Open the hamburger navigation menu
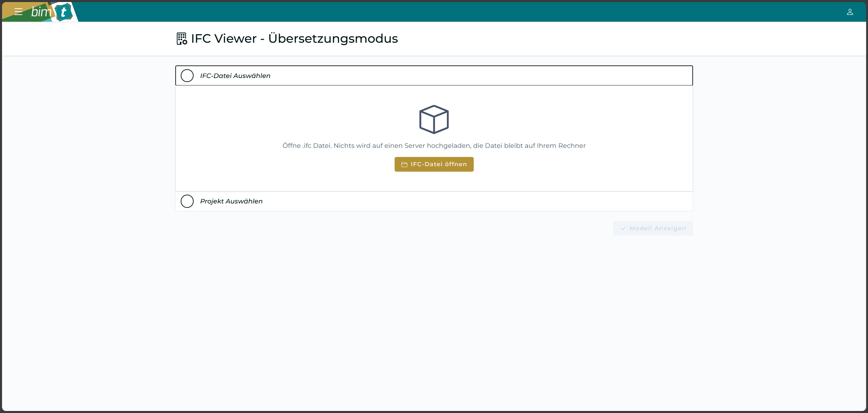 point(18,12)
